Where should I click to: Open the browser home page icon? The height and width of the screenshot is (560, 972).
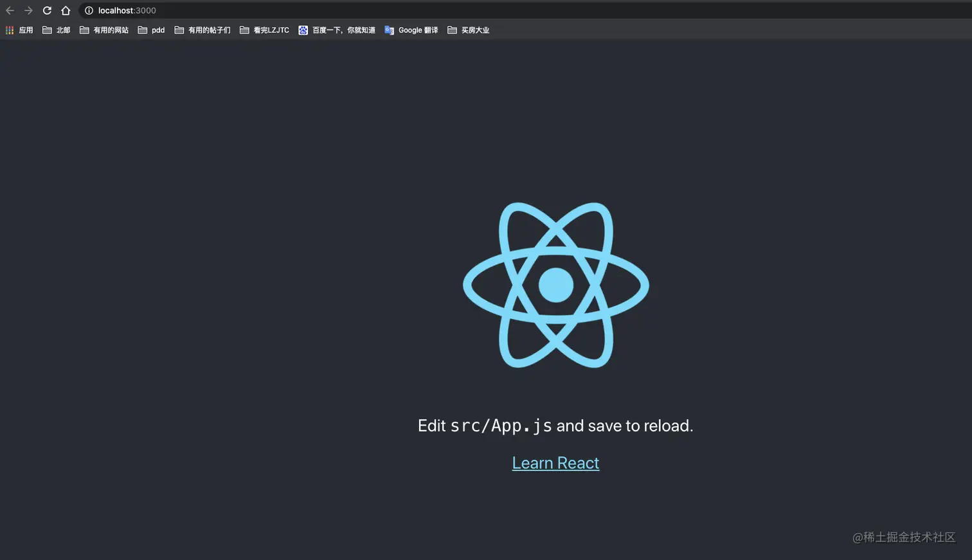coord(66,10)
